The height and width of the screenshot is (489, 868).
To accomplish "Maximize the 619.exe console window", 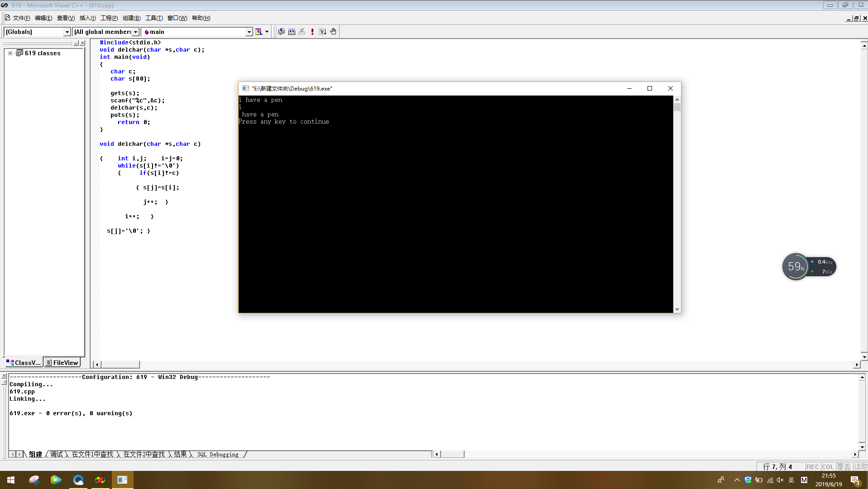I will (650, 88).
